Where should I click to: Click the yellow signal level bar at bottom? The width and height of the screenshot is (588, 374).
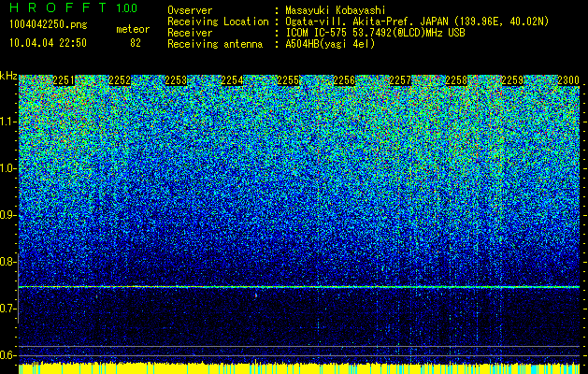299,368
